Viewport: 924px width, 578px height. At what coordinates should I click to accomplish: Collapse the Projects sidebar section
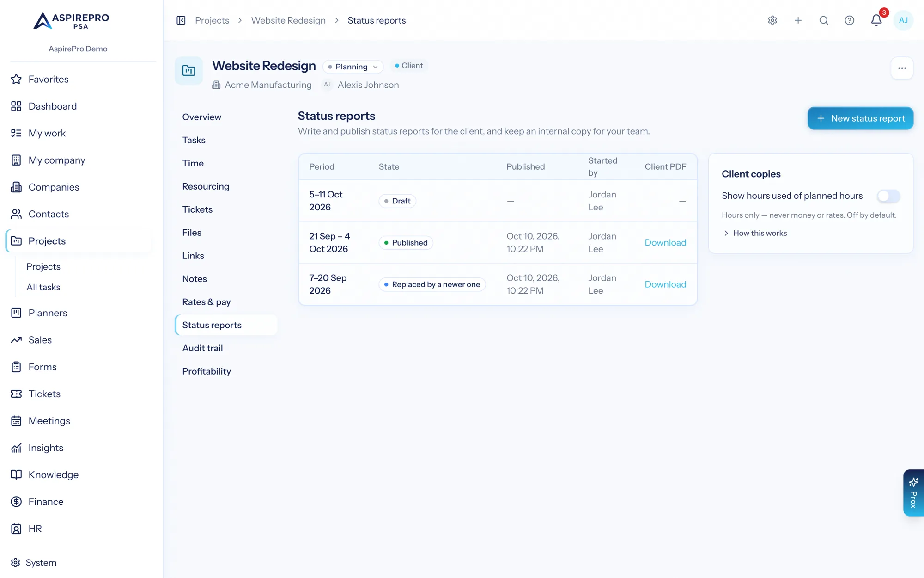click(x=79, y=241)
